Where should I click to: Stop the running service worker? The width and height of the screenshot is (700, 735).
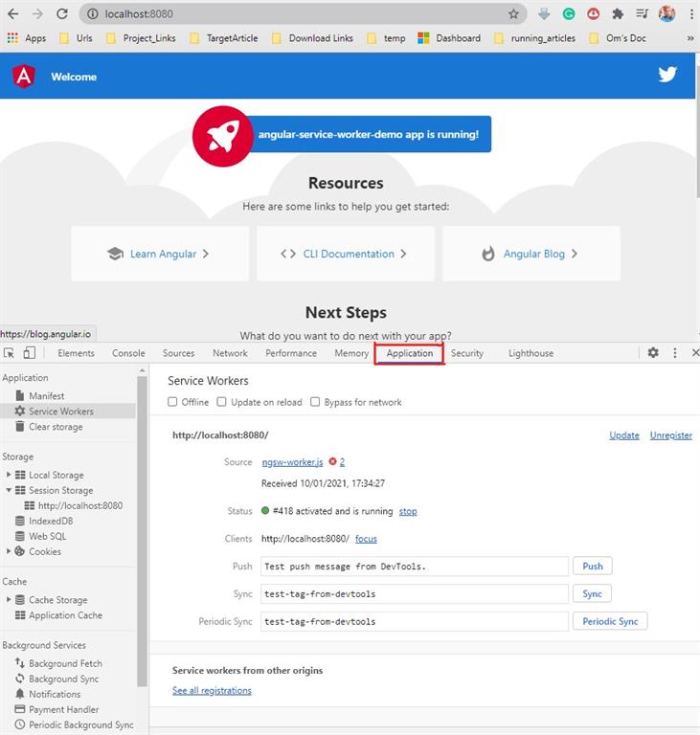[x=408, y=511]
